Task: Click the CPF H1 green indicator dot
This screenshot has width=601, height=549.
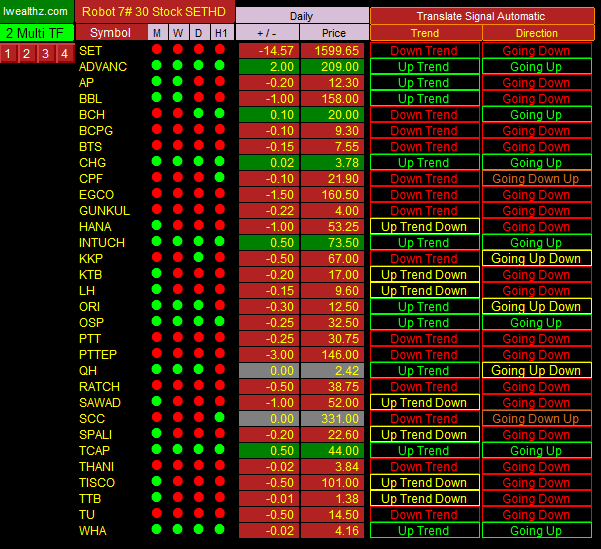Action: coord(220,177)
